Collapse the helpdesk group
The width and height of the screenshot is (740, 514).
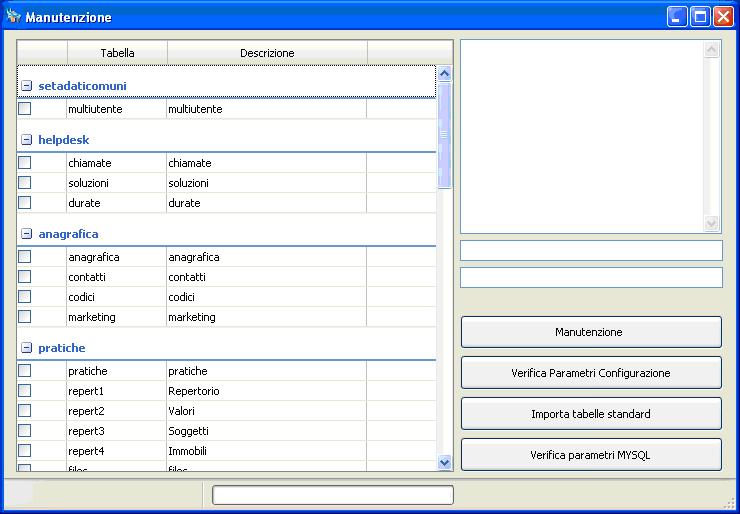click(x=27, y=140)
